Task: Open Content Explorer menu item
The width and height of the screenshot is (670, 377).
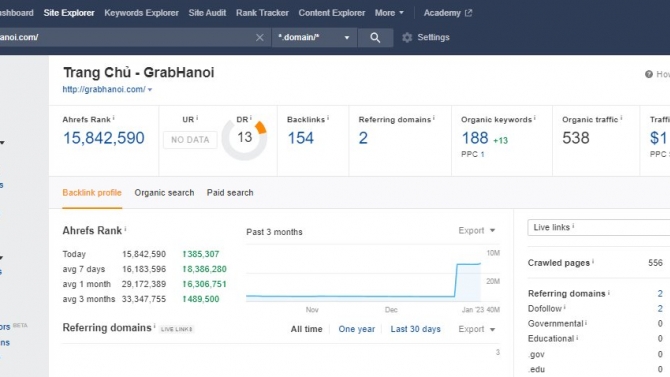Action: [332, 13]
